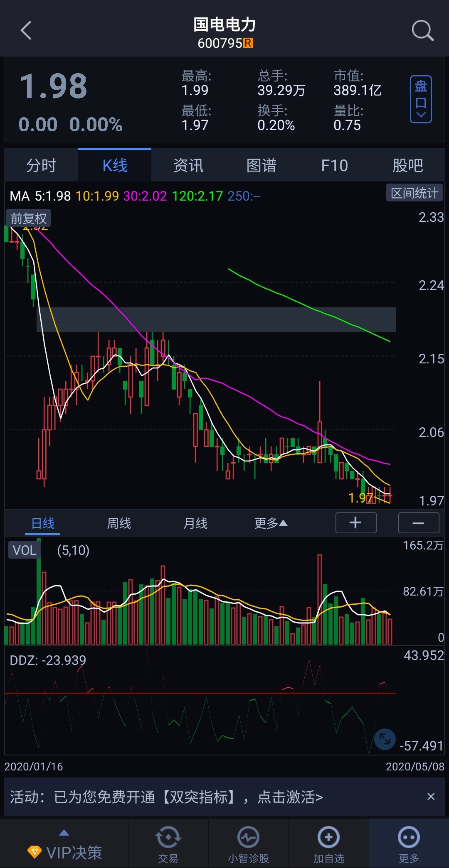The height and width of the screenshot is (868, 449).
Task: Expand chart to fullscreen with arrows icon
Action: 385,739
